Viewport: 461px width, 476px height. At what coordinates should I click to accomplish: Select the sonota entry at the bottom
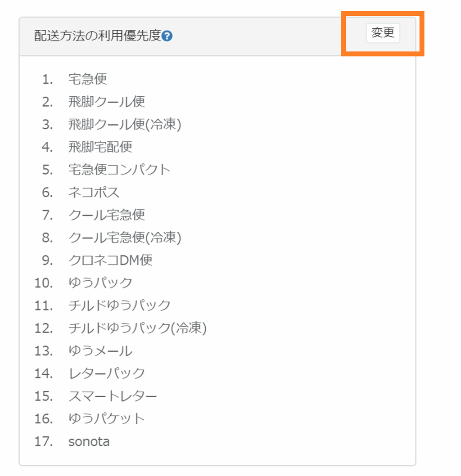tap(89, 441)
